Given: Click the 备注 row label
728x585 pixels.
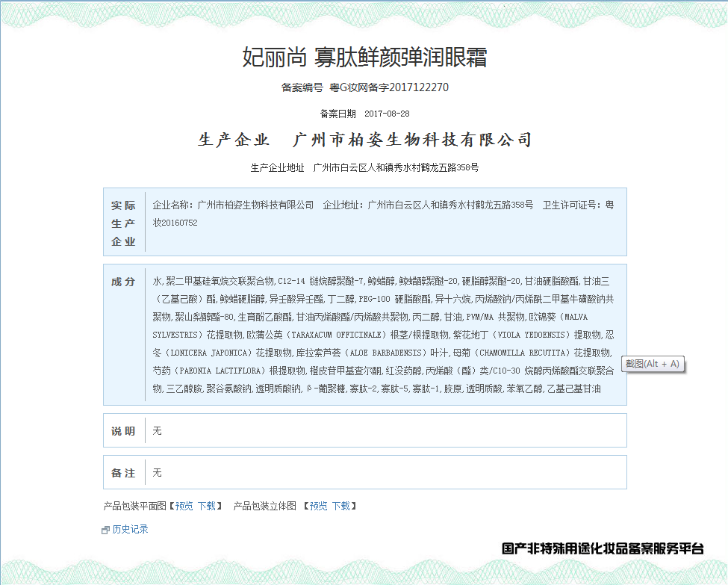Looking at the screenshot, I should (123, 473).
